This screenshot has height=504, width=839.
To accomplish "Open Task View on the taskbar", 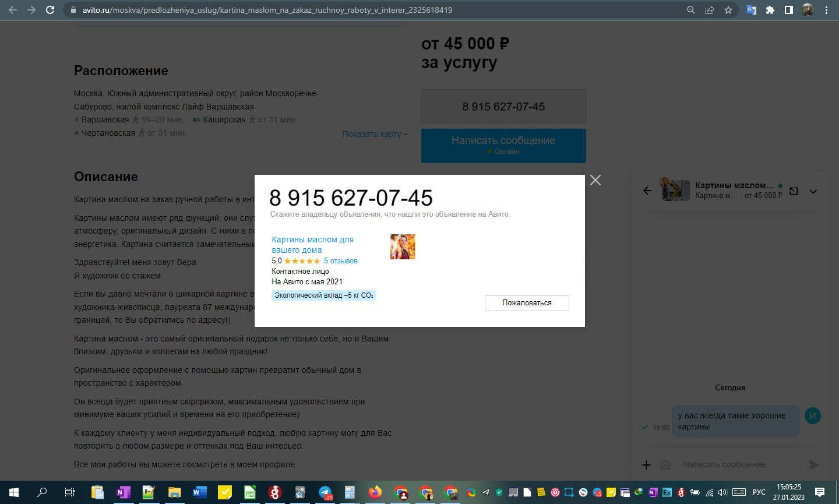I will [70, 492].
